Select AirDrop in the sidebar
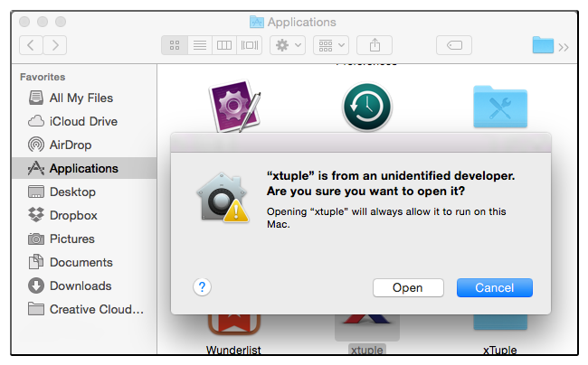This screenshot has height=365, width=588. 71,145
